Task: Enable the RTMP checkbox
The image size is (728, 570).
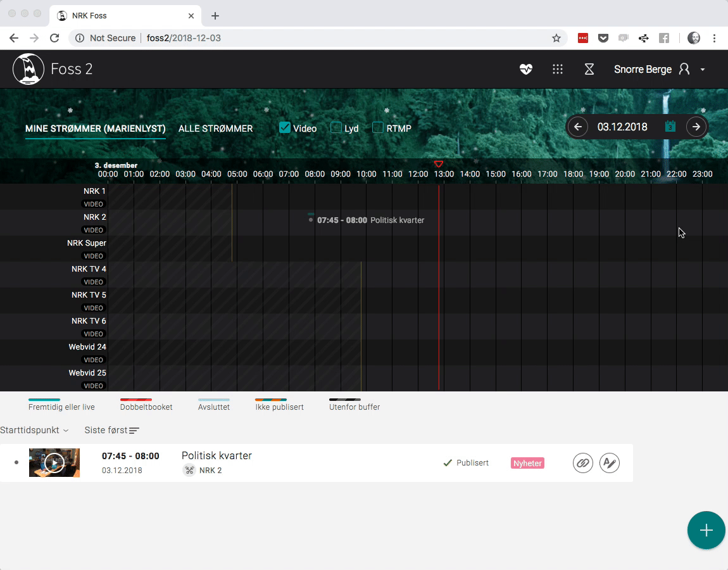Action: click(x=377, y=127)
